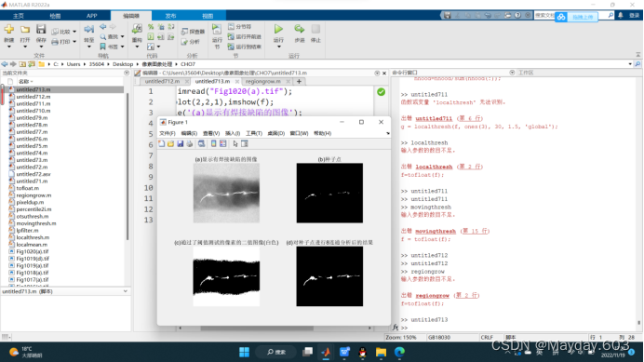Click the Stop (停止) icon
This screenshot has width=644, height=362.
coord(315,29)
